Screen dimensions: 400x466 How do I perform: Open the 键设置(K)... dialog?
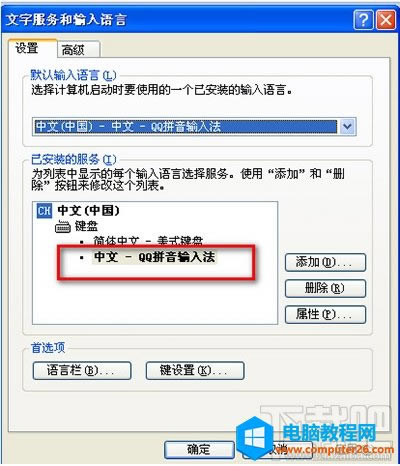coord(195,370)
